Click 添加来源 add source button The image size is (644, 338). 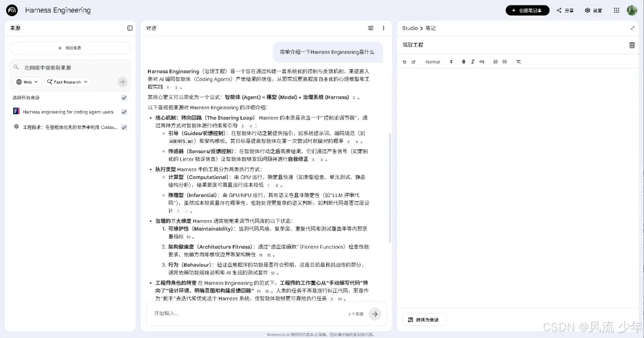70,48
